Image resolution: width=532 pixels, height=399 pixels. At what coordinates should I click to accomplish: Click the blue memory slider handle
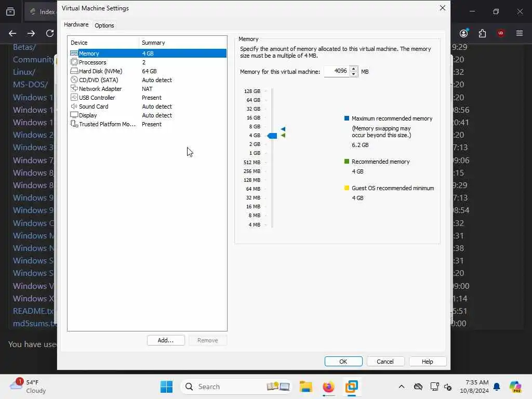[x=272, y=136]
